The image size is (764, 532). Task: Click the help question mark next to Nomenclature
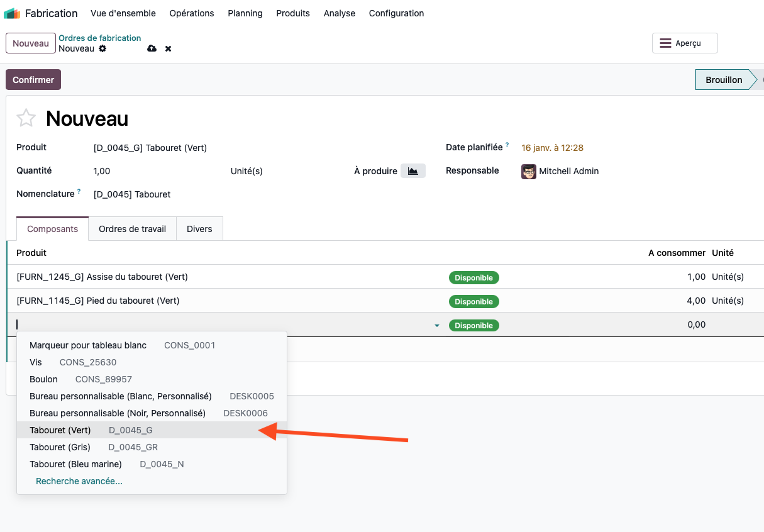79,192
